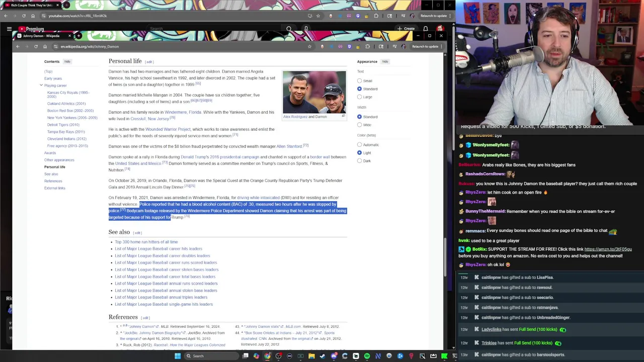Open Spotify from taskbar

[x=367, y=356]
